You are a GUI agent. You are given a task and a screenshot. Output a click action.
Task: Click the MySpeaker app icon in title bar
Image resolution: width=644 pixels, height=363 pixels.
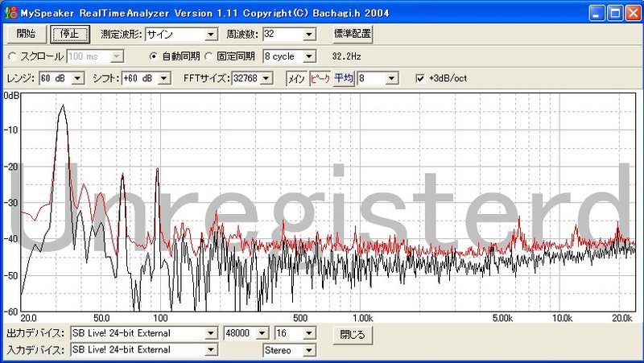pyautogui.click(x=10, y=12)
